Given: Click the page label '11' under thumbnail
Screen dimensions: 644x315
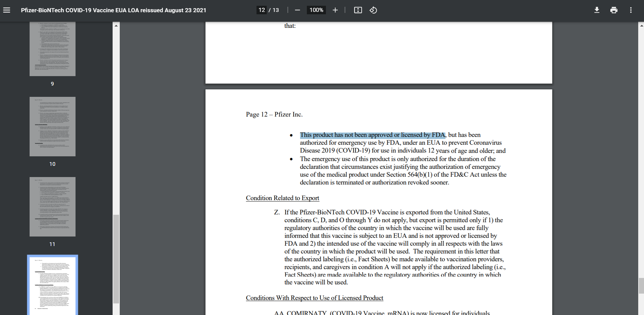Looking at the screenshot, I should pos(52,244).
